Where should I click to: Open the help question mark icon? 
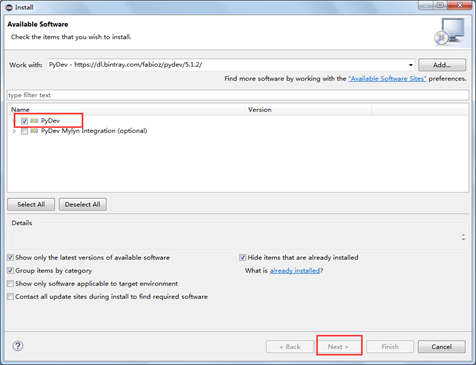pos(18,346)
